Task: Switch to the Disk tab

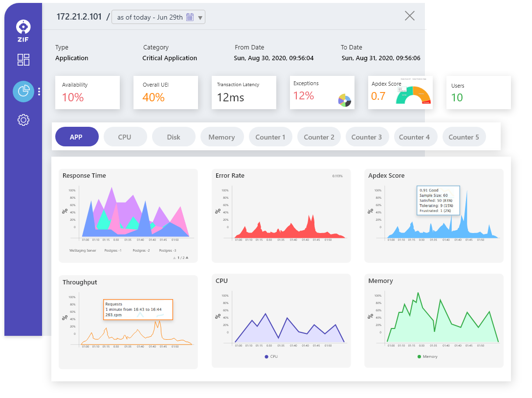Action: [x=174, y=137]
